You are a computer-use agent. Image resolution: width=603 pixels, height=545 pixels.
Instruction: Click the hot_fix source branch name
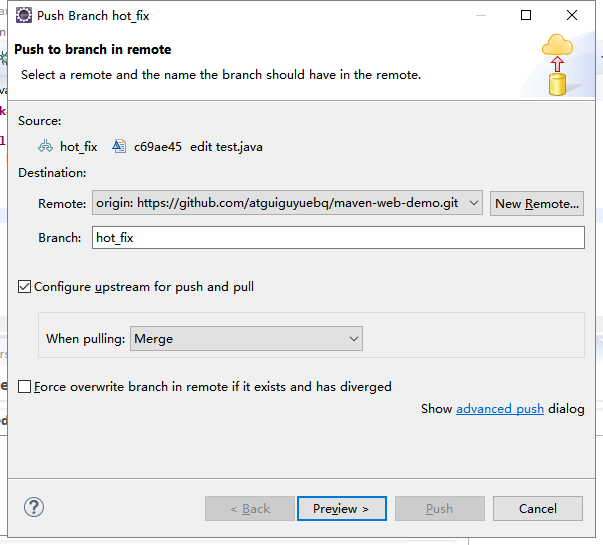(79, 147)
